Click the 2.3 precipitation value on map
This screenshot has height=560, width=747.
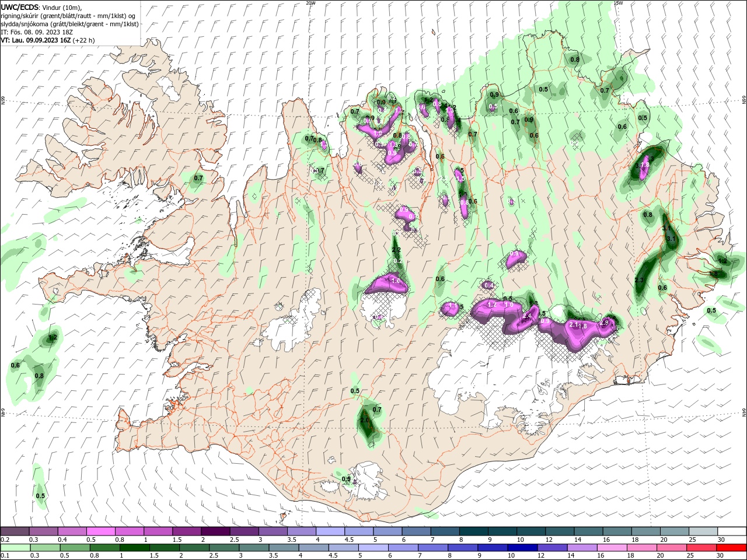(x=638, y=281)
